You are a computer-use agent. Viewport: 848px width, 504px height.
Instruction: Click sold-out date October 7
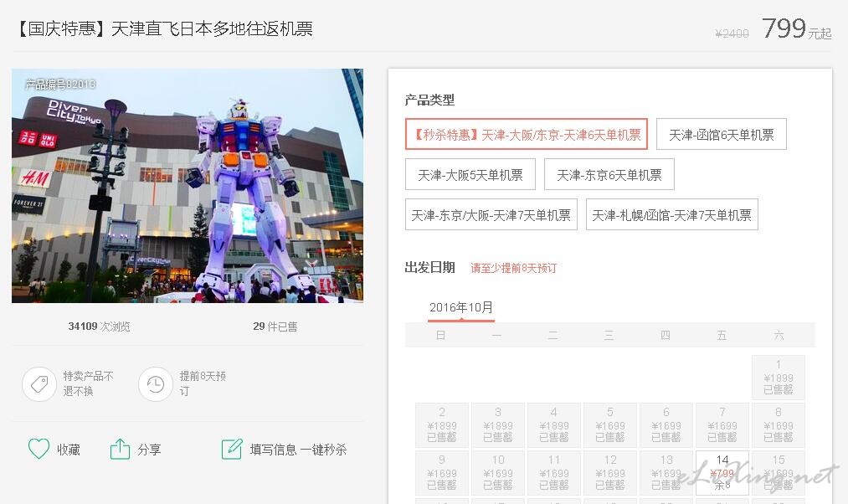tap(722, 425)
